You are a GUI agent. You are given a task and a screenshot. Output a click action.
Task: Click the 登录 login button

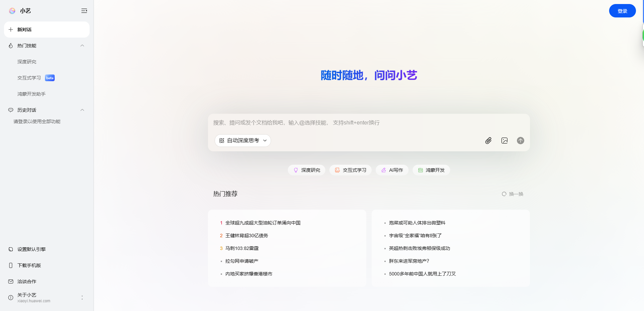(623, 11)
